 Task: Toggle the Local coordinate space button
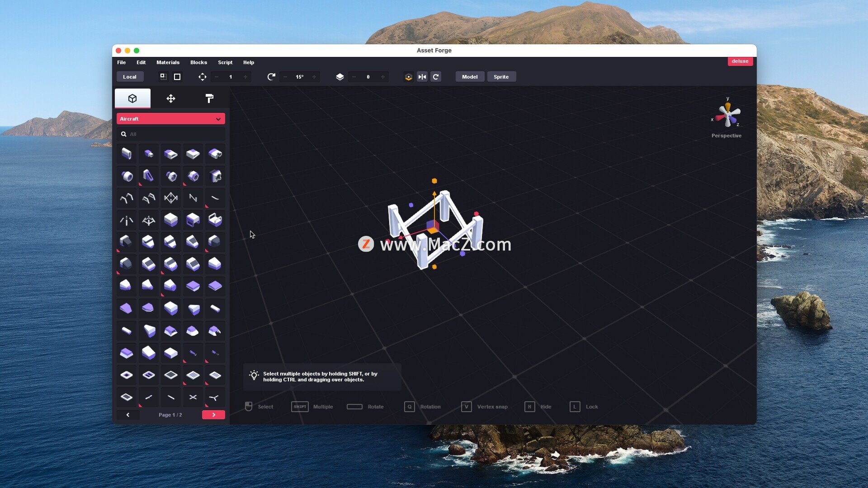click(x=130, y=77)
